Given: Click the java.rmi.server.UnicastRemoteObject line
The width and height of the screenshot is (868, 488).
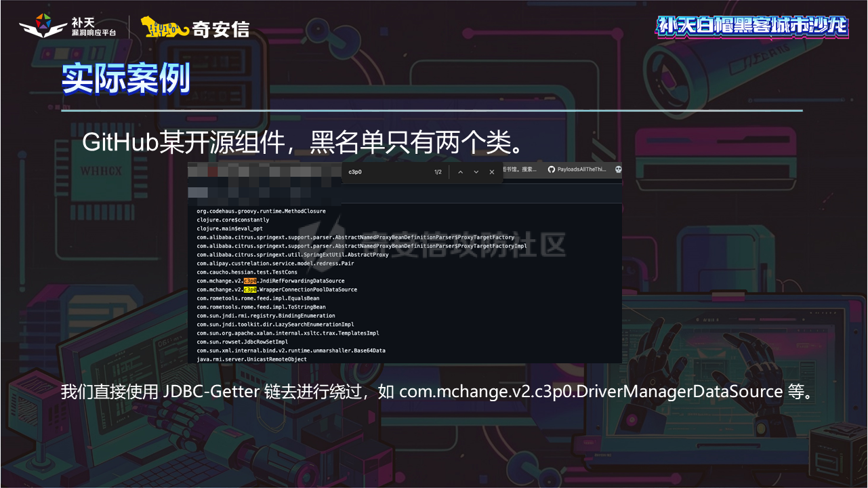Looking at the screenshot, I should (x=251, y=359).
